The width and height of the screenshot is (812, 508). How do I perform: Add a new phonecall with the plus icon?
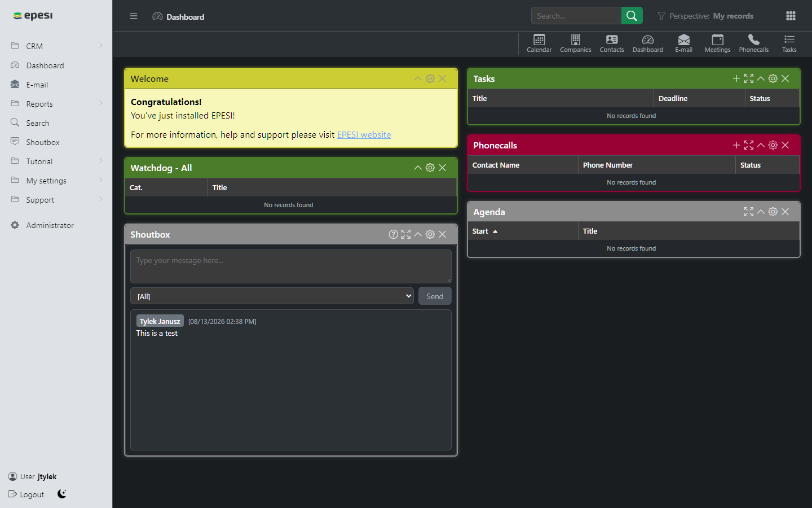tap(736, 145)
